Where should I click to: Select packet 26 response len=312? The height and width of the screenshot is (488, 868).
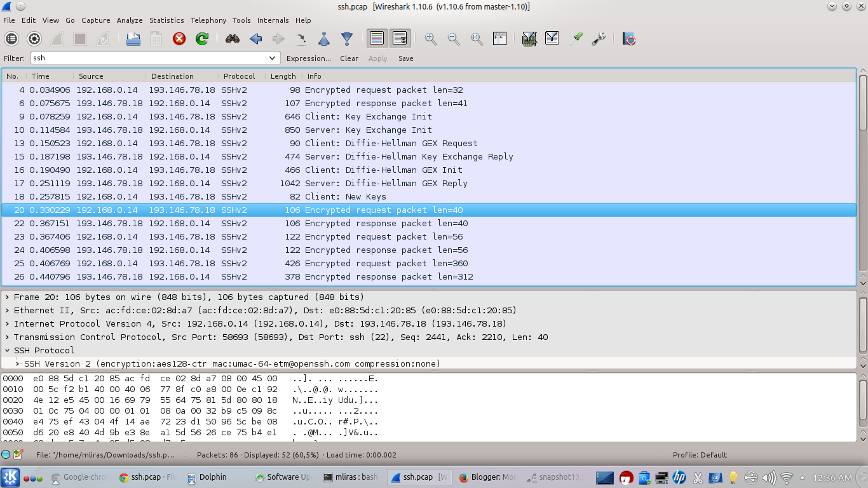click(x=429, y=277)
